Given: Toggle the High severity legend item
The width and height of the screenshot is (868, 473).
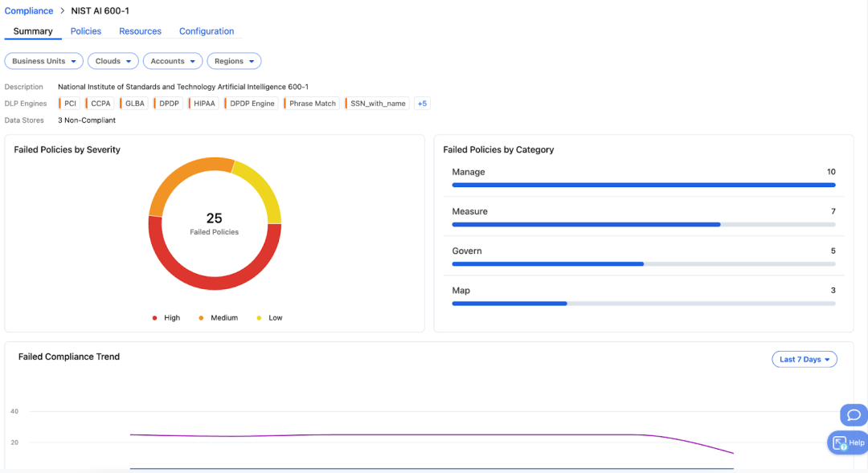Looking at the screenshot, I should point(166,318).
